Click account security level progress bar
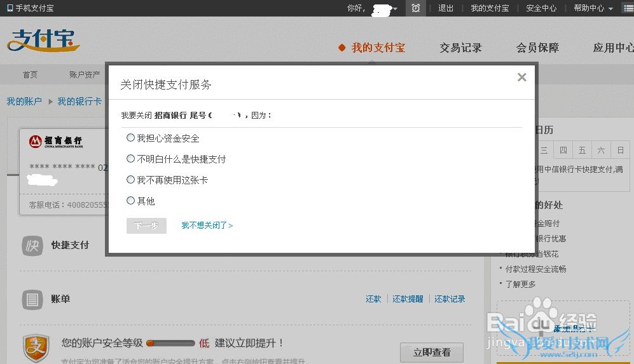The image size is (634, 364). point(170,344)
